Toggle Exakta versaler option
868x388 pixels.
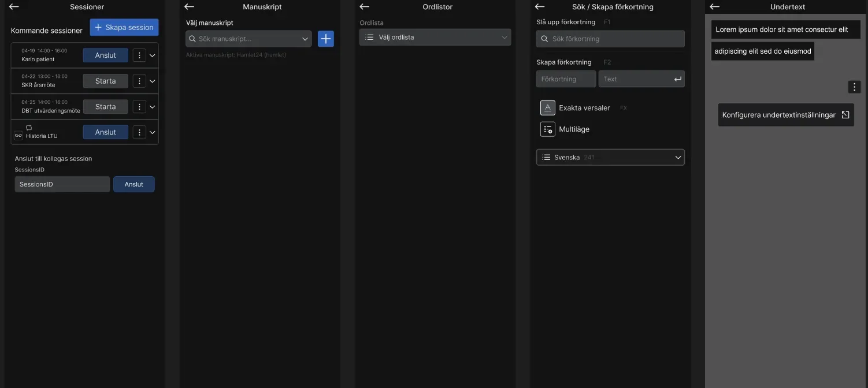[x=547, y=108]
